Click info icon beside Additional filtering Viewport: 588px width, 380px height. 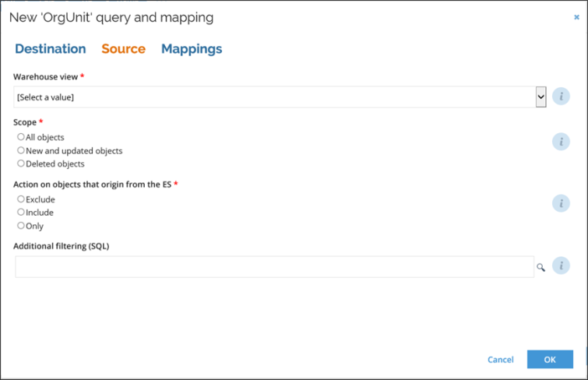561,266
